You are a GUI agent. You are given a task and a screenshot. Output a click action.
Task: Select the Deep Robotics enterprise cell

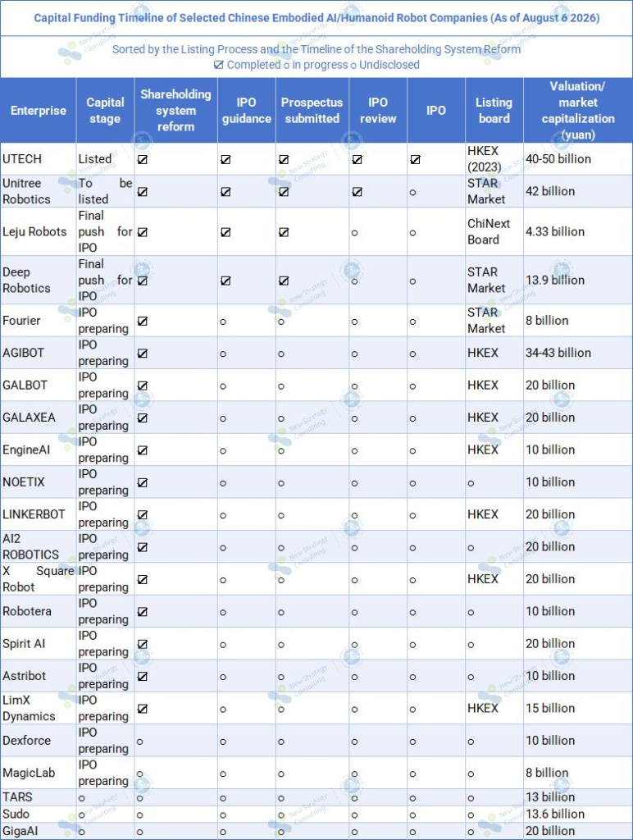pos(38,281)
